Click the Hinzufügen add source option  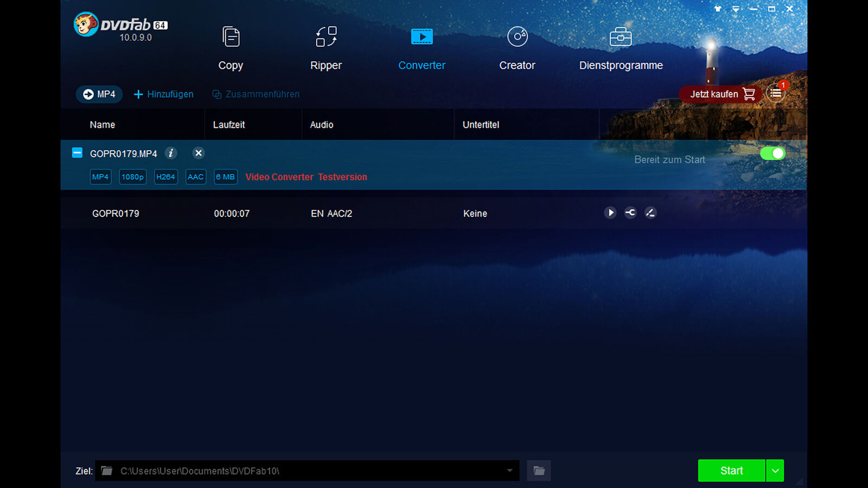[x=163, y=94]
